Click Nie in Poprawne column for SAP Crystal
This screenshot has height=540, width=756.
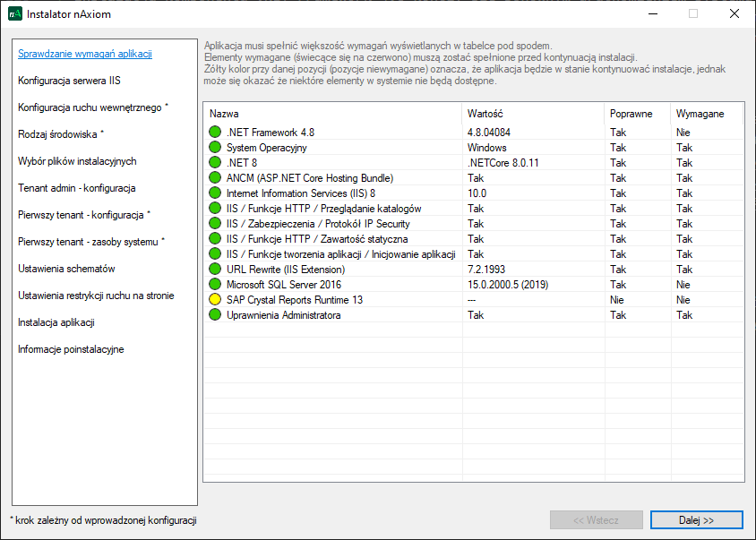(x=616, y=300)
